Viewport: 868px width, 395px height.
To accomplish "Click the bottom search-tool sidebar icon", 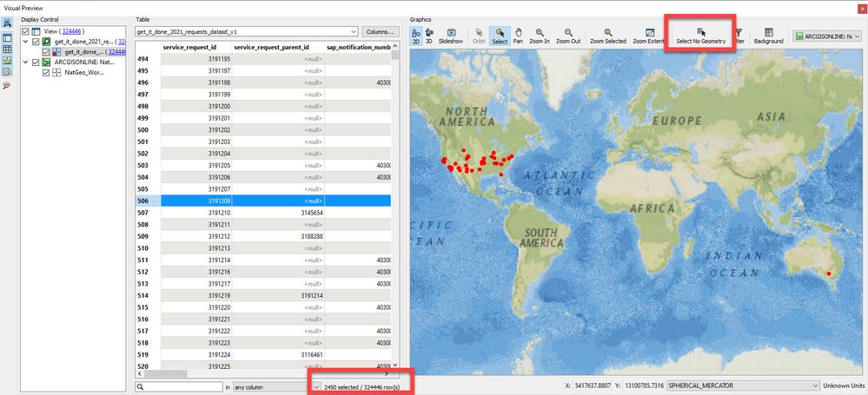I will tap(7, 85).
